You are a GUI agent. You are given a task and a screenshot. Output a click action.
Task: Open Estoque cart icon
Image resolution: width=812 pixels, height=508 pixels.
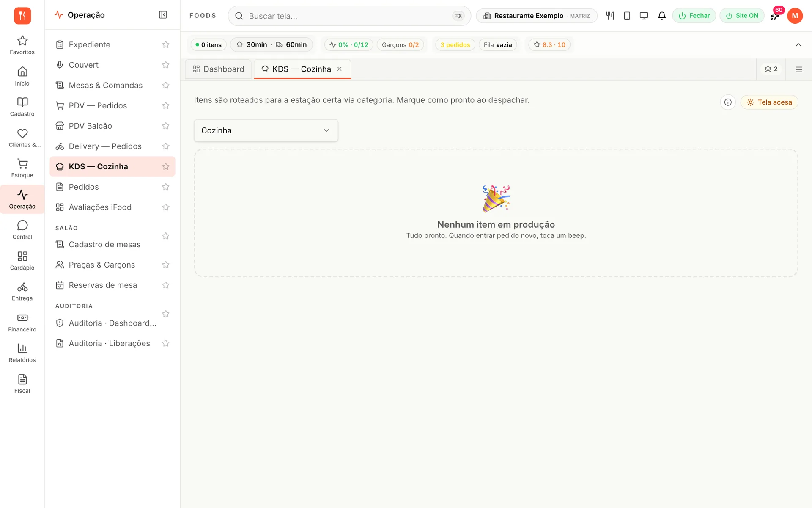(22, 168)
